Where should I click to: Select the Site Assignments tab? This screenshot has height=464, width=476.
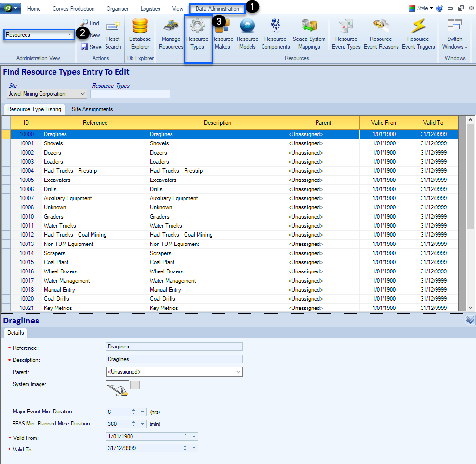[x=93, y=109]
